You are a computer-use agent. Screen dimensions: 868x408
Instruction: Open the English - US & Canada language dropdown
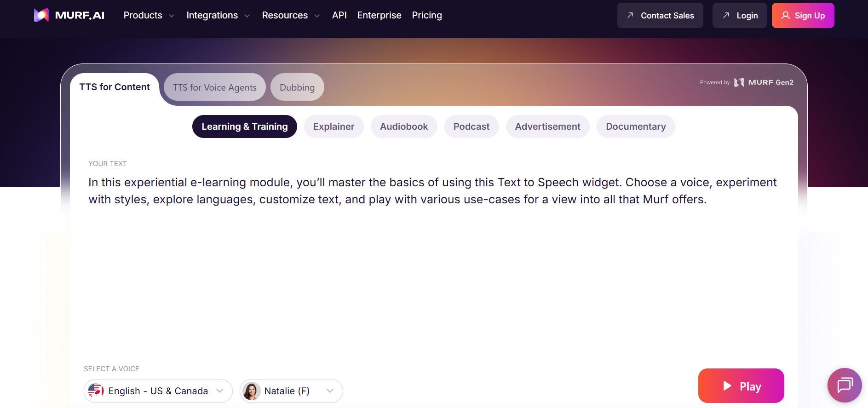pyautogui.click(x=158, y=391)
